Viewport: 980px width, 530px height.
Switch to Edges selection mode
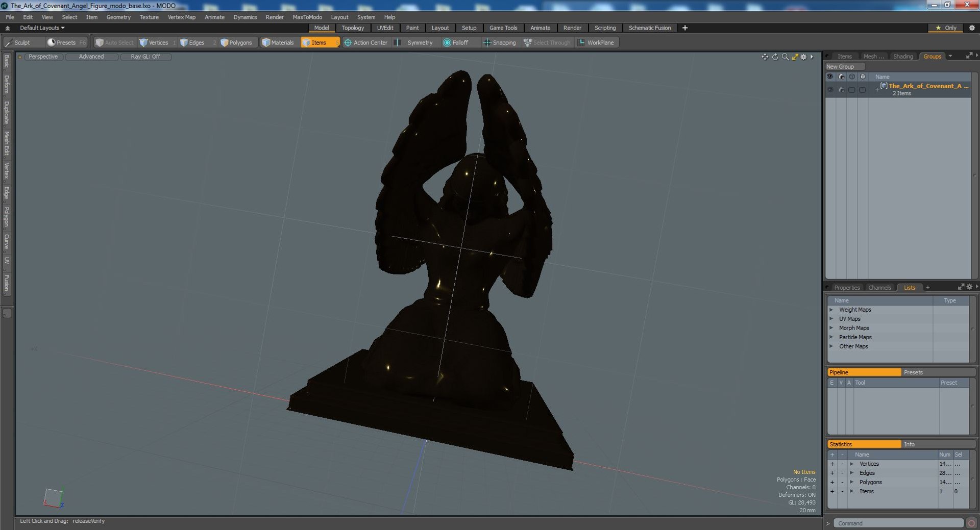click(192, 43)
